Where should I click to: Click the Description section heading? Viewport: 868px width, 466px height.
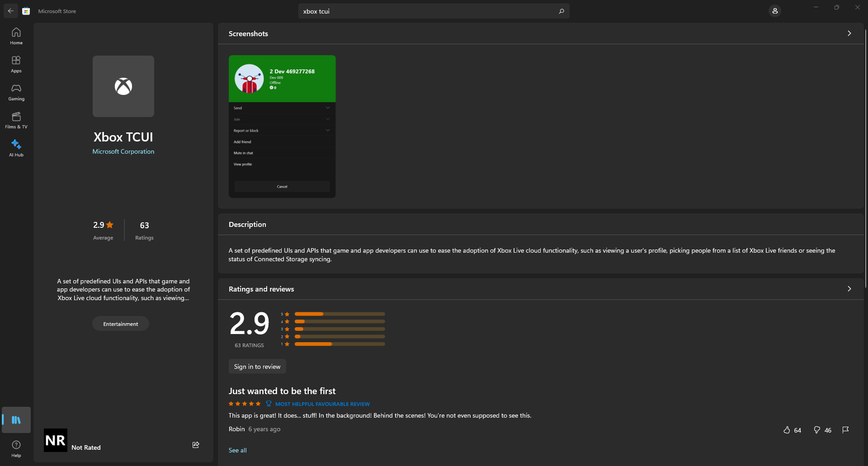coord(247,224)
